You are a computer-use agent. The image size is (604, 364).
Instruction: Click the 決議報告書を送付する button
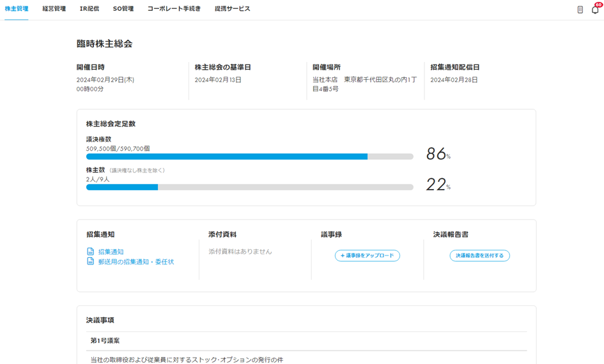(479, 255)
